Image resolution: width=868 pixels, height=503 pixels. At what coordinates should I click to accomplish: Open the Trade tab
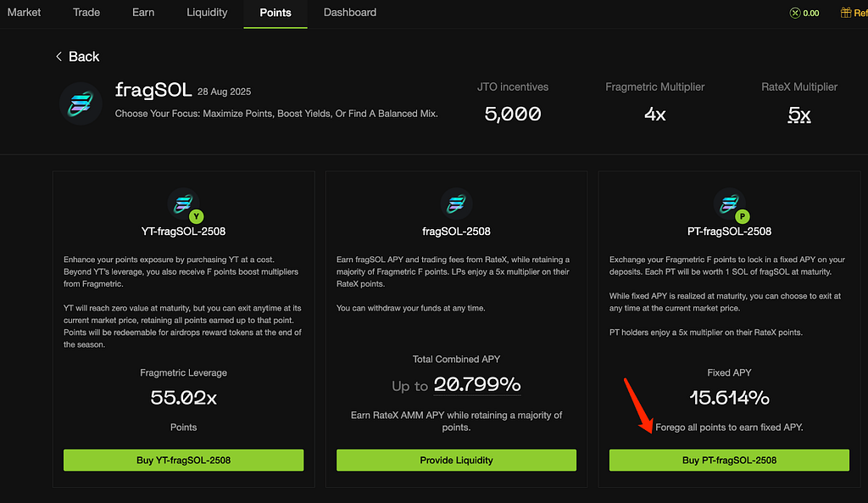pyautogui.click(x=86, y=12)
